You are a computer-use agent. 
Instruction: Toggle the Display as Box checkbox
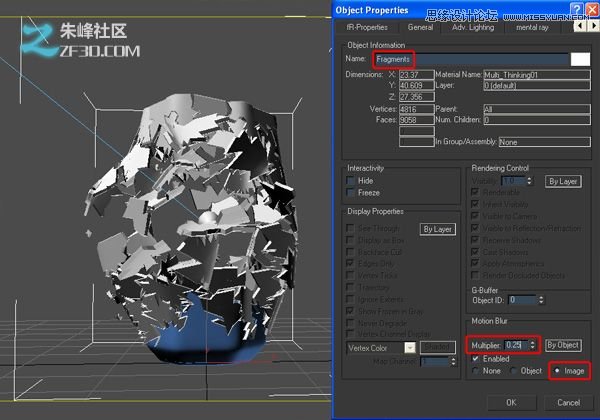(x=350, y=240)
